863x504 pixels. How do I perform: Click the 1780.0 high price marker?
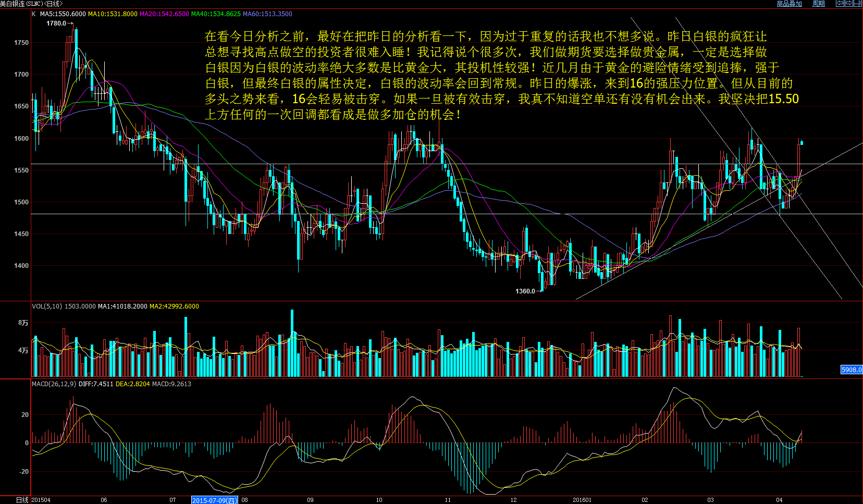pyautogui.click(x=56, y=23)
